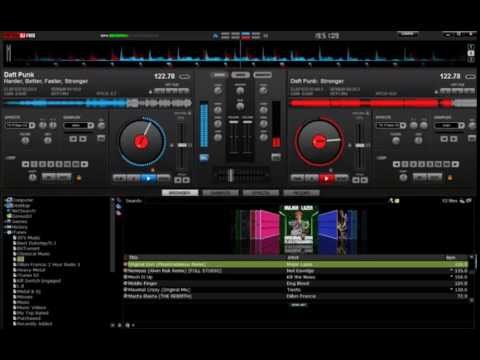Sort tracks by the Artist column header

tap(293, 258)
